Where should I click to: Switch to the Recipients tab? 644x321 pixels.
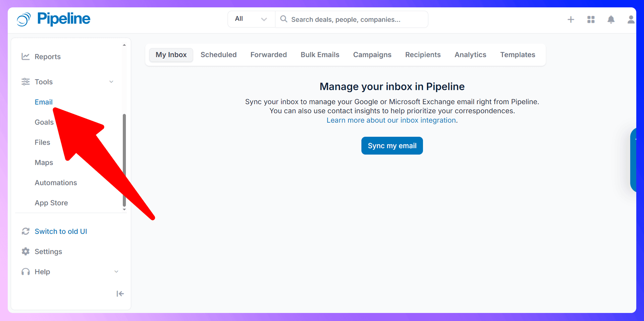[x=423, y=55]
